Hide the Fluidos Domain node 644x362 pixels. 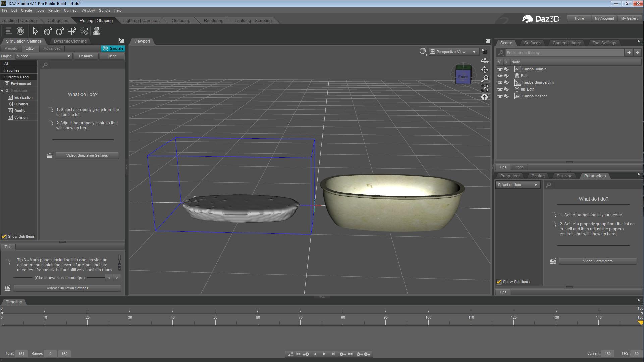point(500,69)
